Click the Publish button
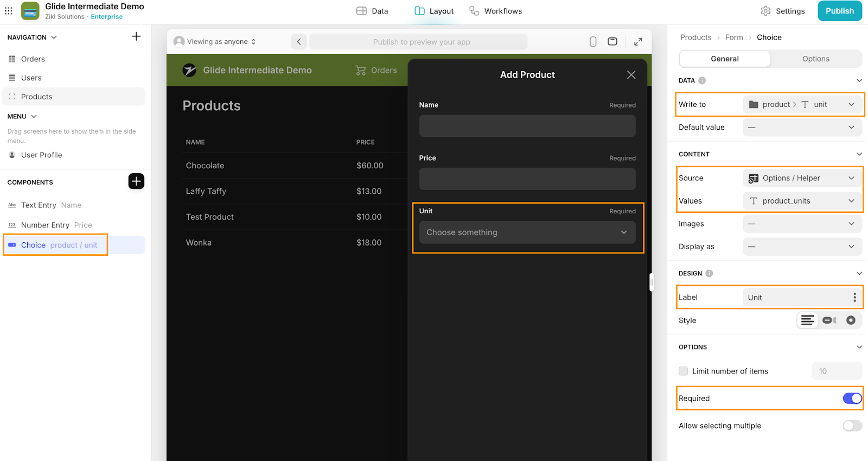Viewport: 868px width, 461px height. pyautogui.click(x=839, y=11)
